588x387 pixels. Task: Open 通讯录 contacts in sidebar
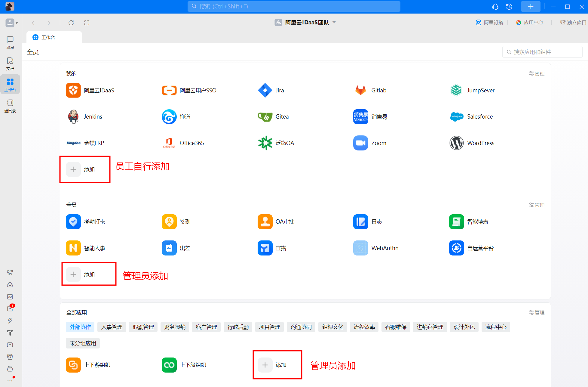10,106
